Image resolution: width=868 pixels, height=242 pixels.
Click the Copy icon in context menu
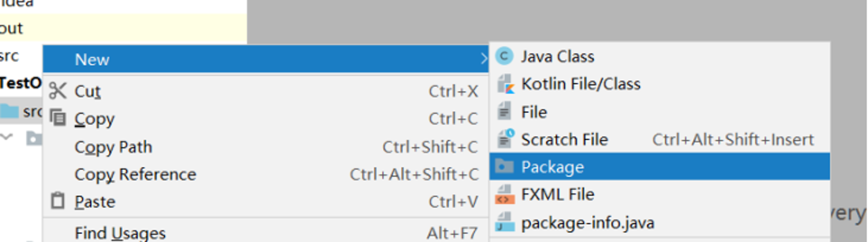coord(58,118)
